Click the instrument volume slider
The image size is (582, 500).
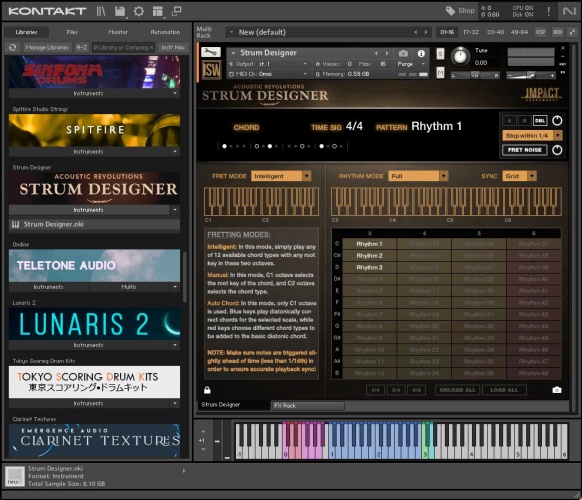531,75
